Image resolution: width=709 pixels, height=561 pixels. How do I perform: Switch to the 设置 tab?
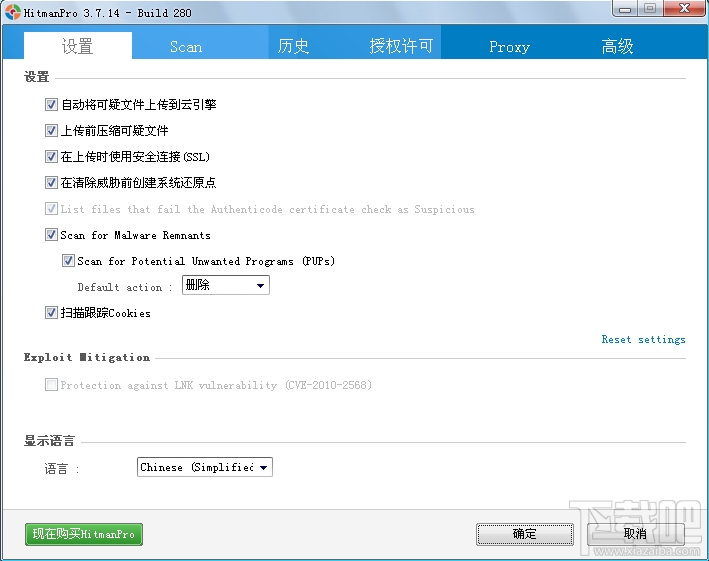[78, 46]
